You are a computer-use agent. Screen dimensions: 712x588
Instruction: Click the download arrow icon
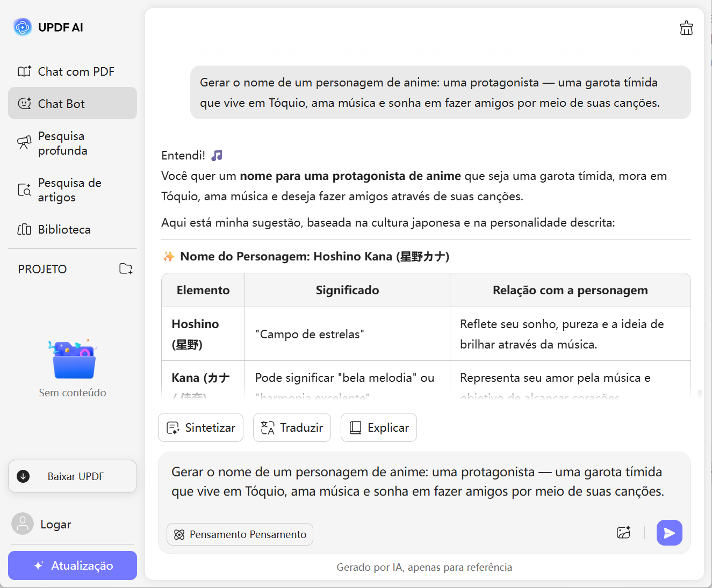[x=23, y=476]
